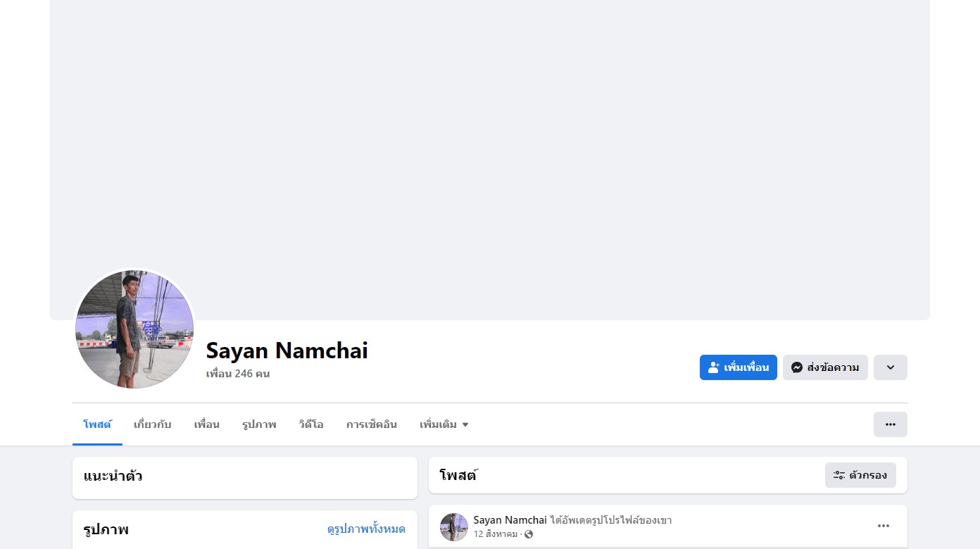The image size is (980, 549).
Task: Open the post's three-dot options menu
Action: coord(884,526)
